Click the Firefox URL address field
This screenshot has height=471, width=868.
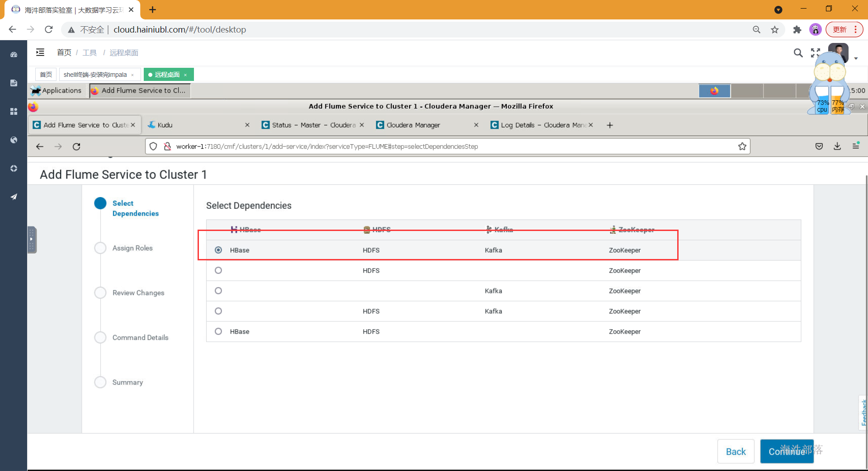point(448,146)
